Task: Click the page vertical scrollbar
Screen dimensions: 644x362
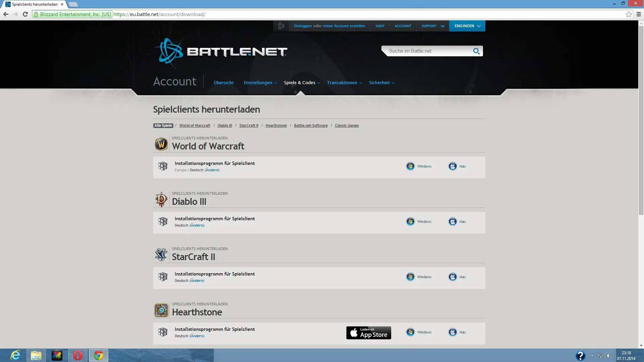Action: pyautogui.click(x=641, y=121)
